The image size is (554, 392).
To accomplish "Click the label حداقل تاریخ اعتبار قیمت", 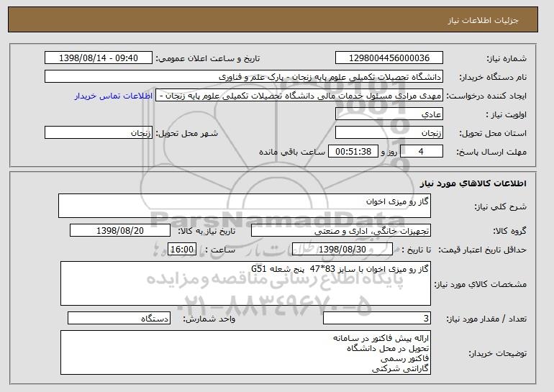I will coord(483,250).
